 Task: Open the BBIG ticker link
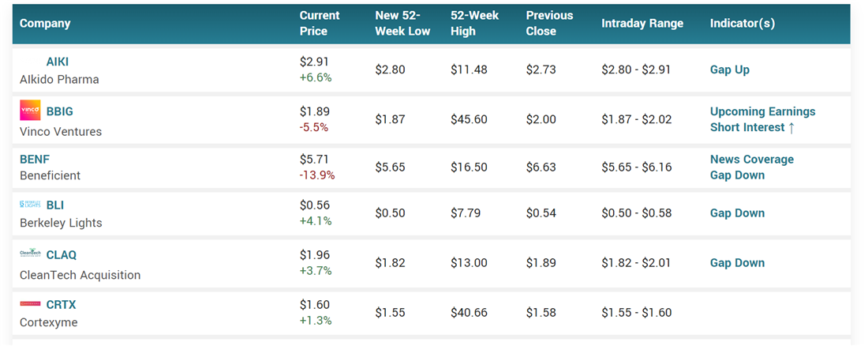pos(60,111)
